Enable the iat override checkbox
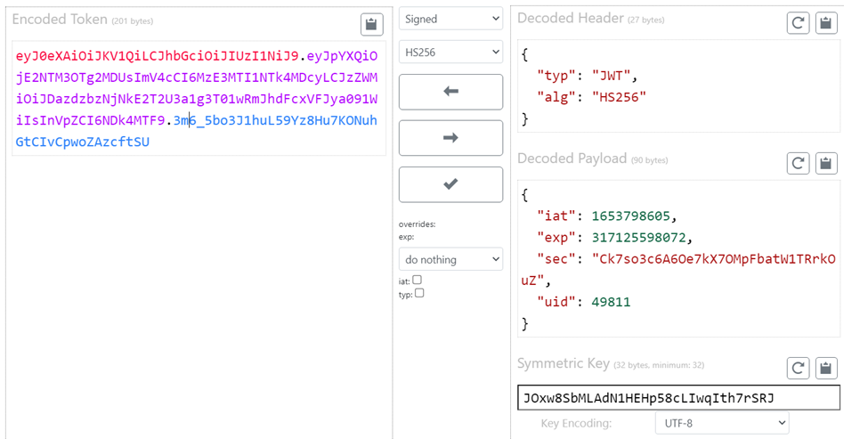Screen dimensions: 868x439 tap(418, 280)
